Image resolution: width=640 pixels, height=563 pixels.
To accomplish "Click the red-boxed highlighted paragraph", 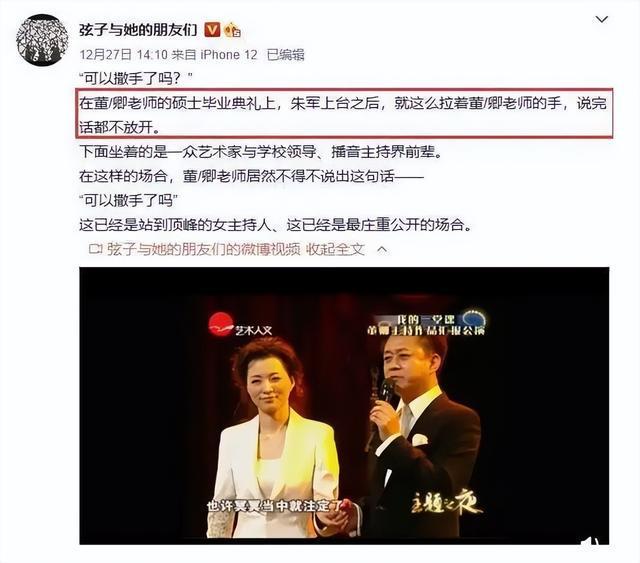I will (x=344, y=113).
